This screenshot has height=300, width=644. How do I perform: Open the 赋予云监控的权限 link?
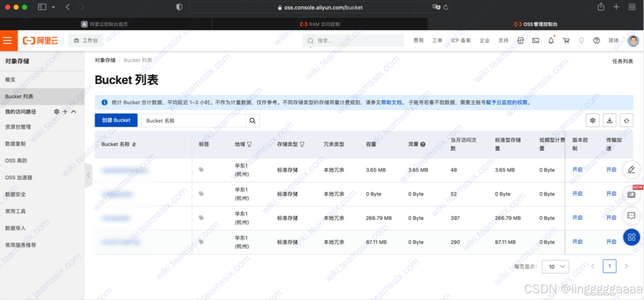click(507, 103)
